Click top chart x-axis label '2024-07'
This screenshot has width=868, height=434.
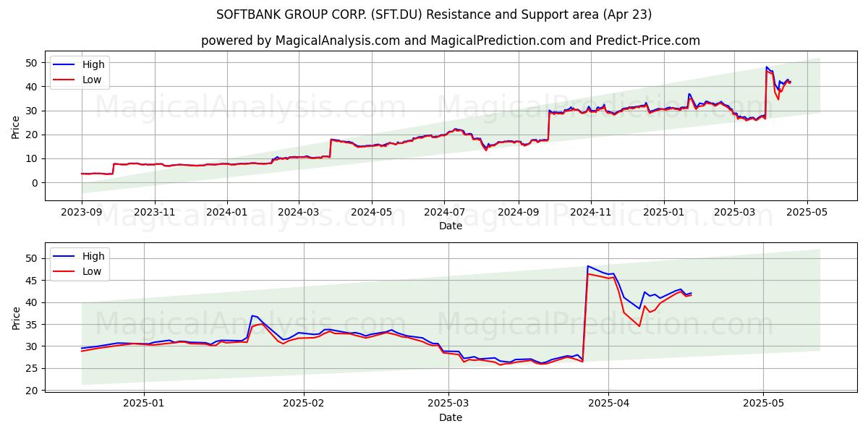444,213
